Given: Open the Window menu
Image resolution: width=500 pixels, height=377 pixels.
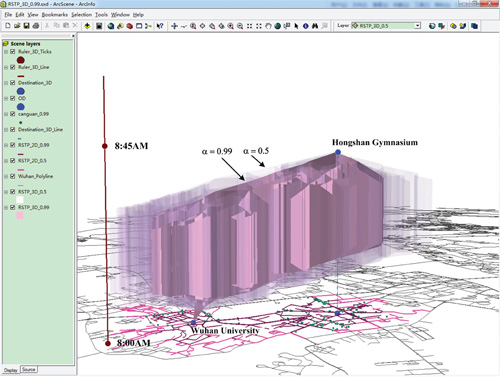Looking at the screenshot, I should (x=120, y=15).
